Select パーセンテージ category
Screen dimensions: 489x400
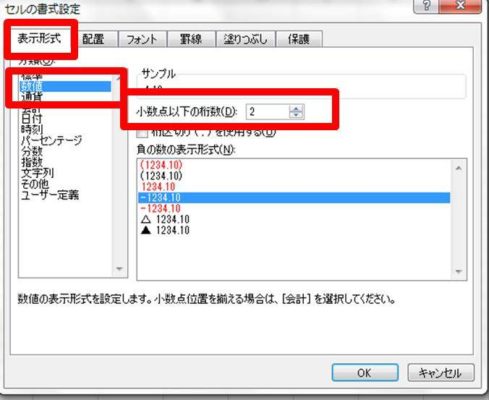51,140
